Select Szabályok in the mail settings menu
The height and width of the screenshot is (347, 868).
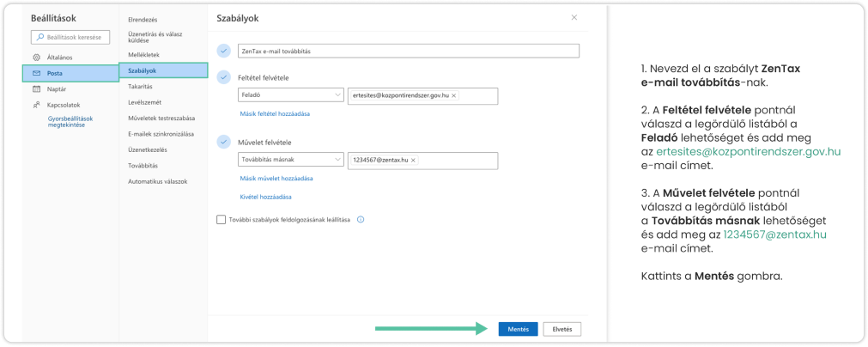click(x=143, y=70)
